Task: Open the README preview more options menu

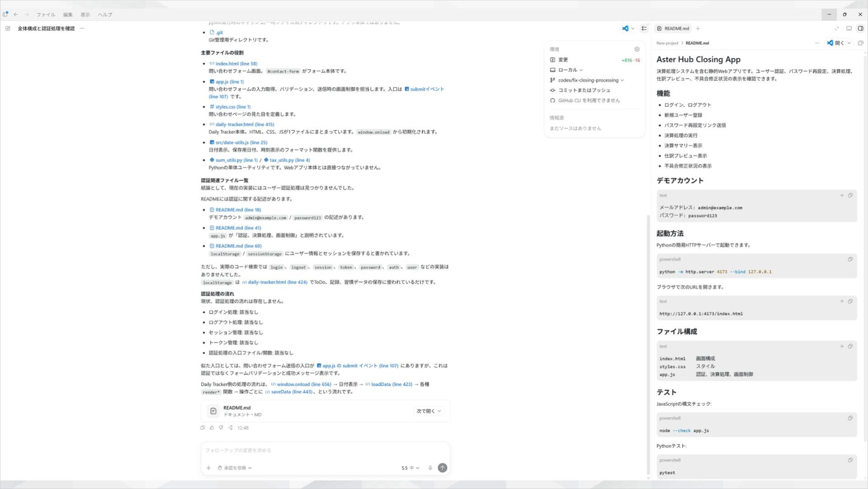Action: coord(817,43)
